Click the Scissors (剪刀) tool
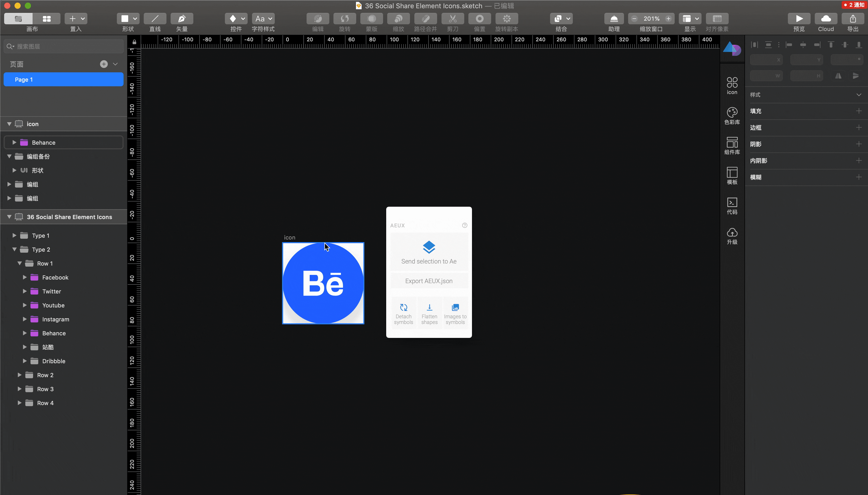 (453, 19)
